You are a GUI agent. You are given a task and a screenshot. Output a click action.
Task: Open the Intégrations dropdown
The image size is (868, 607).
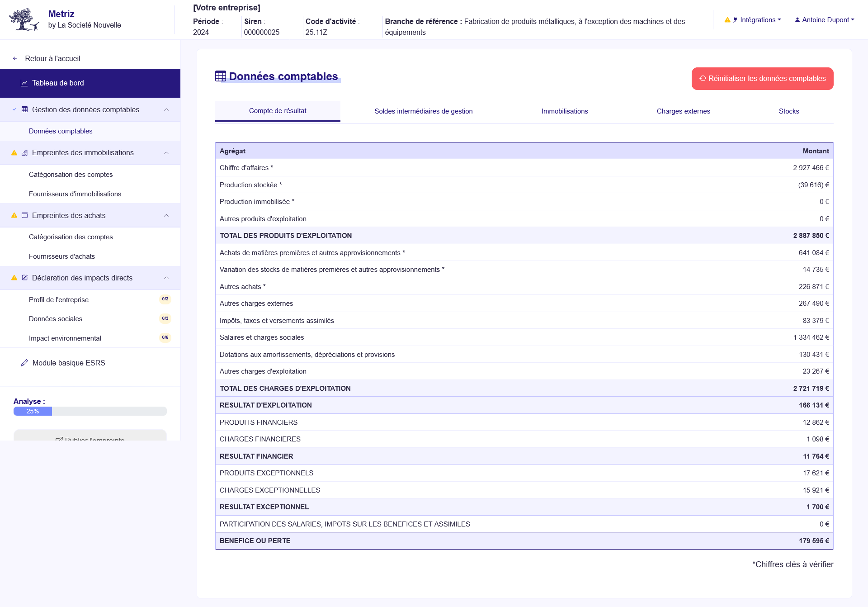pyautogui.click(x=759, y=19)
